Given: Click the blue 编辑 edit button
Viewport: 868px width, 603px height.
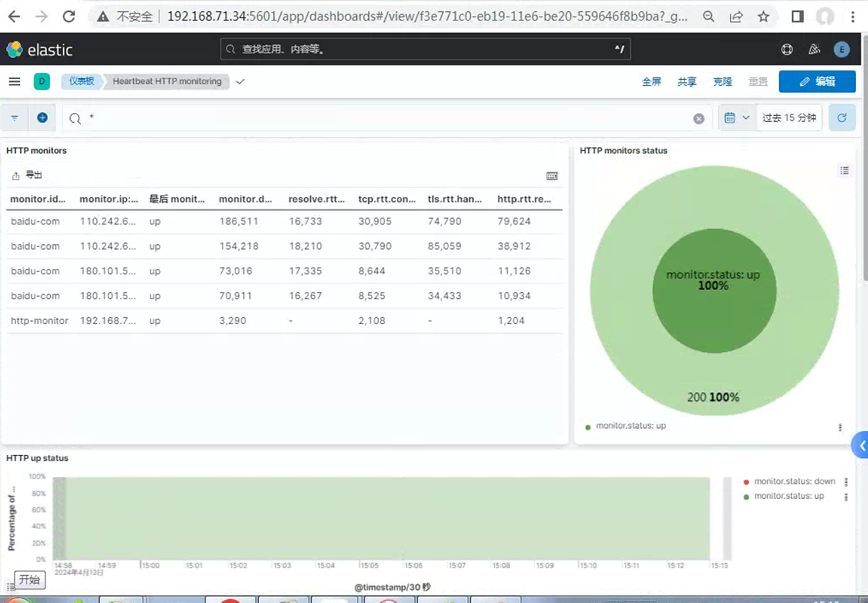Looking at the screenshot, I should click(817, 82).
